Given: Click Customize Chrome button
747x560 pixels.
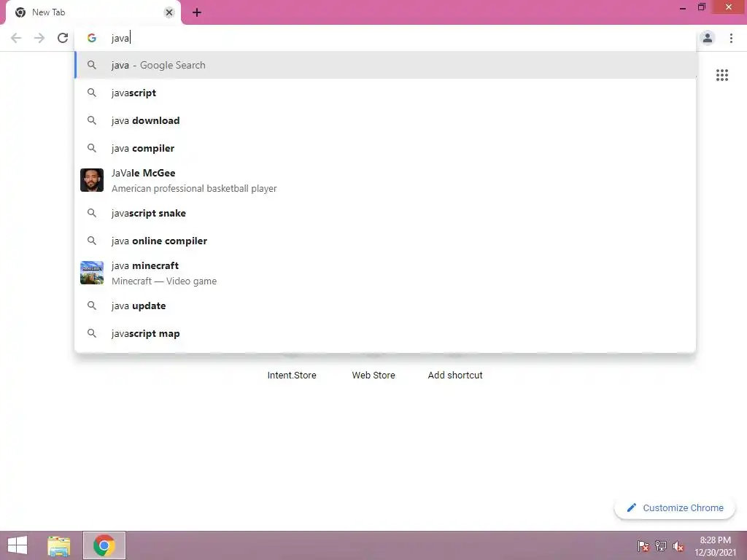Looking at the screenshot, I should pyautogui.click(x=675, y=508).
